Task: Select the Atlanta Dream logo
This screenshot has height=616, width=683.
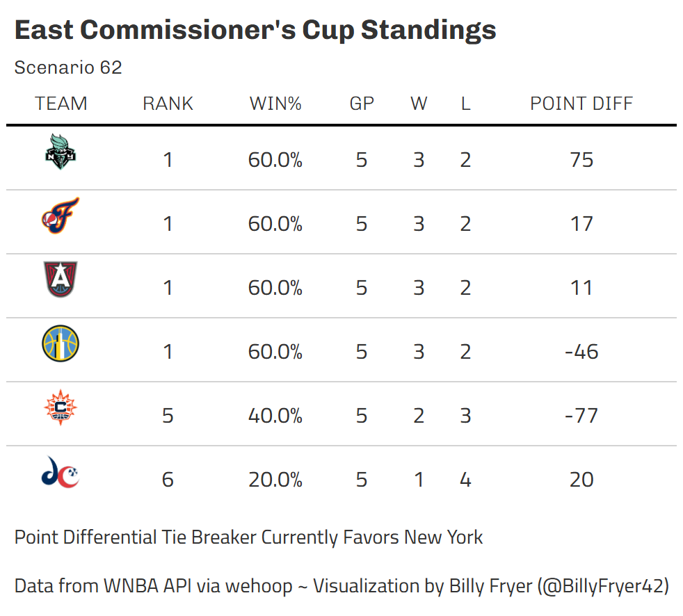Action: pyautogui.click(x=61, y=279)
